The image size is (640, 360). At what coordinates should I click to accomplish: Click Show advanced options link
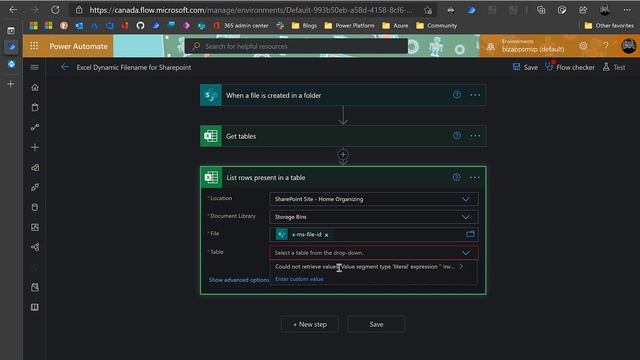(x=239, y=280)
